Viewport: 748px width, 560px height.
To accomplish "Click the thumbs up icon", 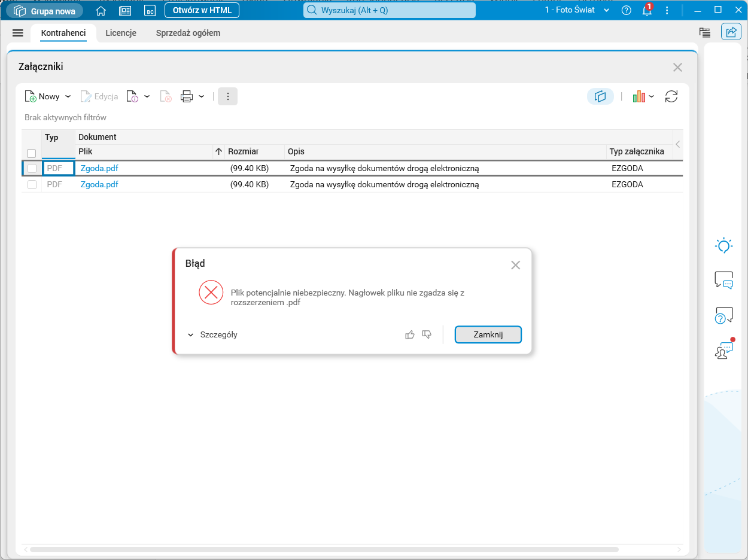I will 410,334.
